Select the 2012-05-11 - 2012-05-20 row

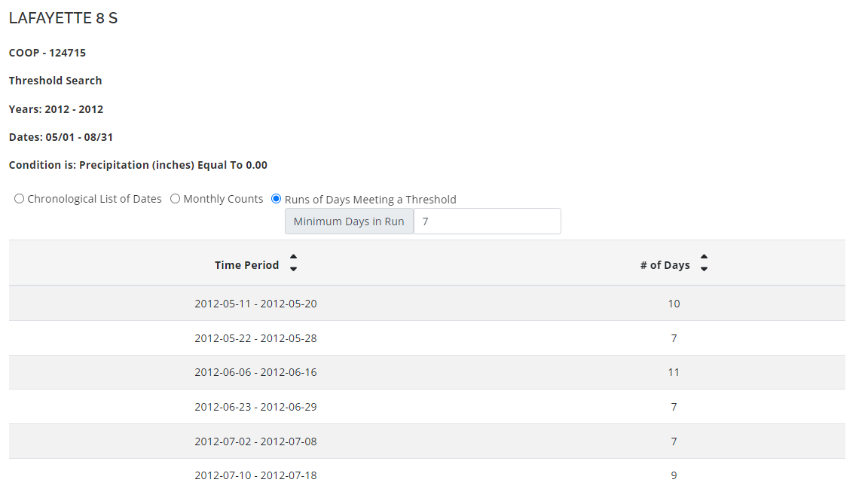[255, 304]
